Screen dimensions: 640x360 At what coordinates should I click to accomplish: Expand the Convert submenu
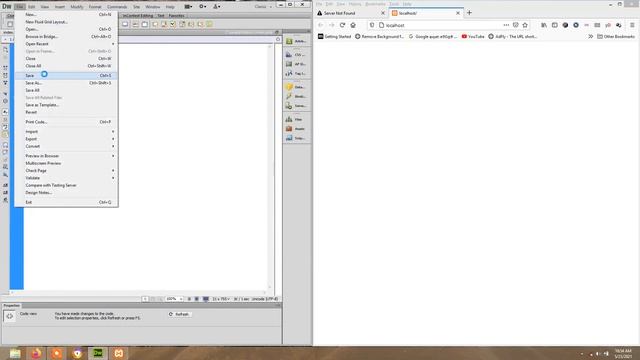click(67, 147)
